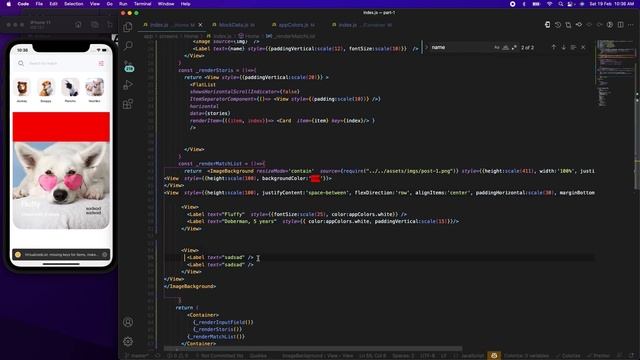
Task: Go to previous match in find widget
Action: (553, 47)
